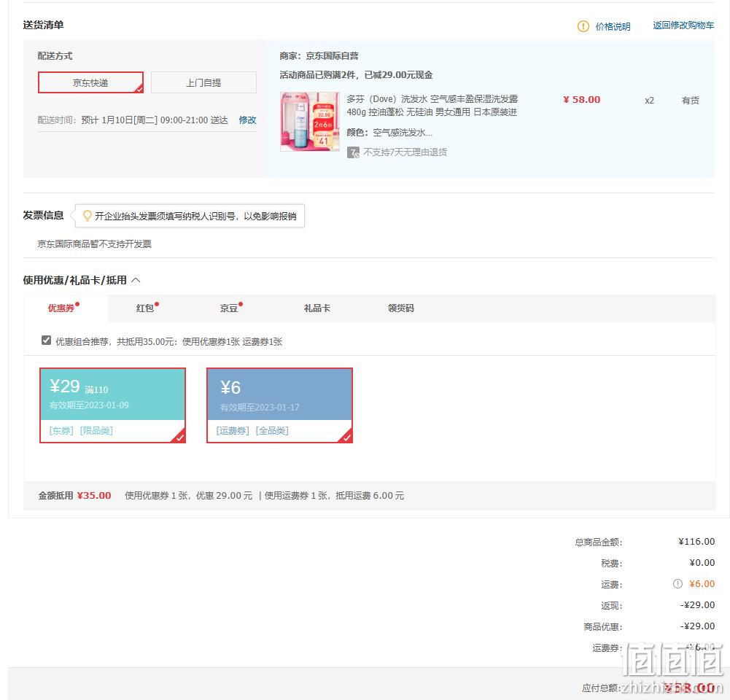
Task: Click the 有货 stock status
Action: (691, 100)
